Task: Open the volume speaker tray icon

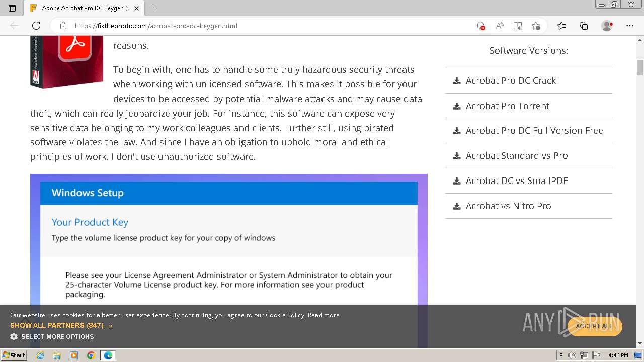Action: coord(572,355)
